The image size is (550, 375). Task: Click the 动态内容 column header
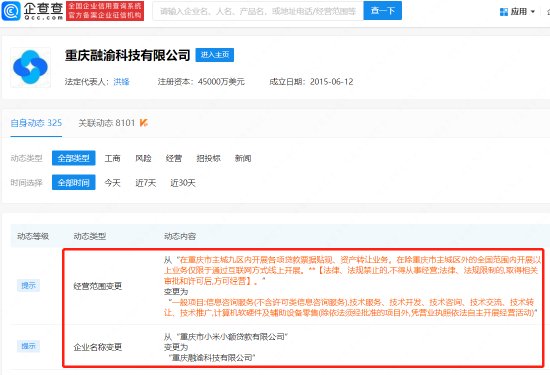click(x=180, y=236)
